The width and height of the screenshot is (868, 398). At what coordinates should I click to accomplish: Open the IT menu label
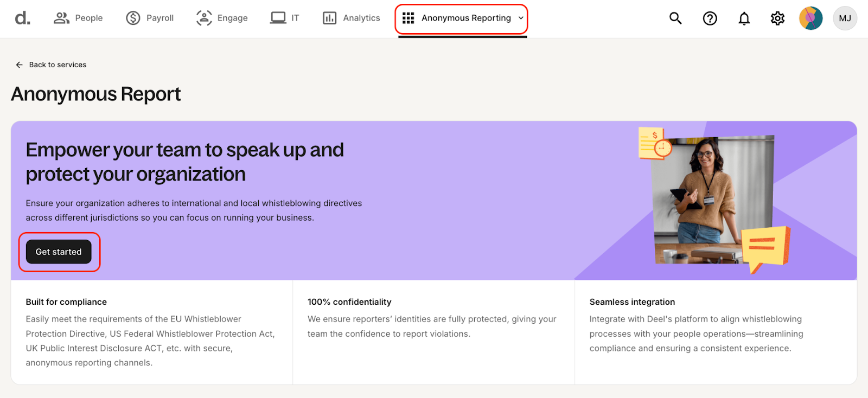click(x=295, y=18)
